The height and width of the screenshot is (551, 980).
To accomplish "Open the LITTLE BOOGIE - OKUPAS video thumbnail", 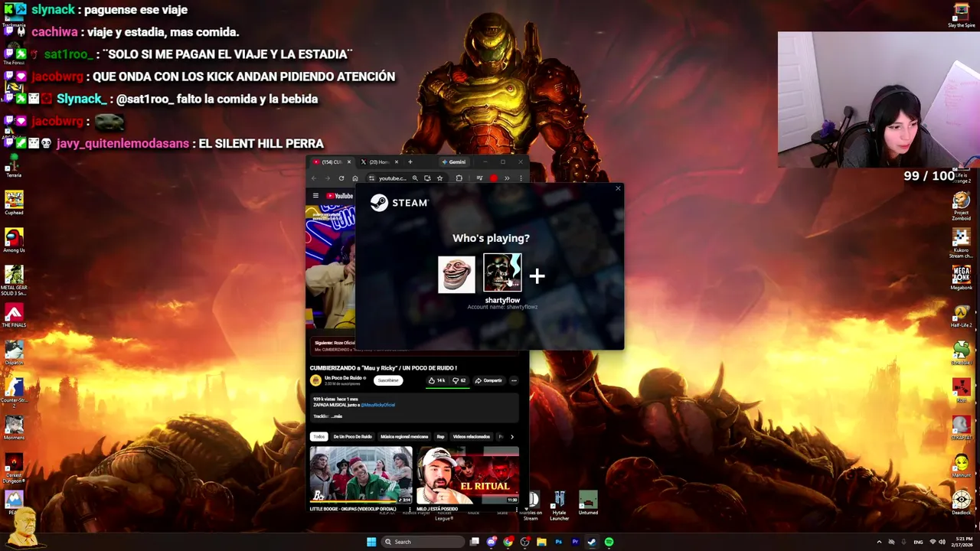I will click(361, 475).
